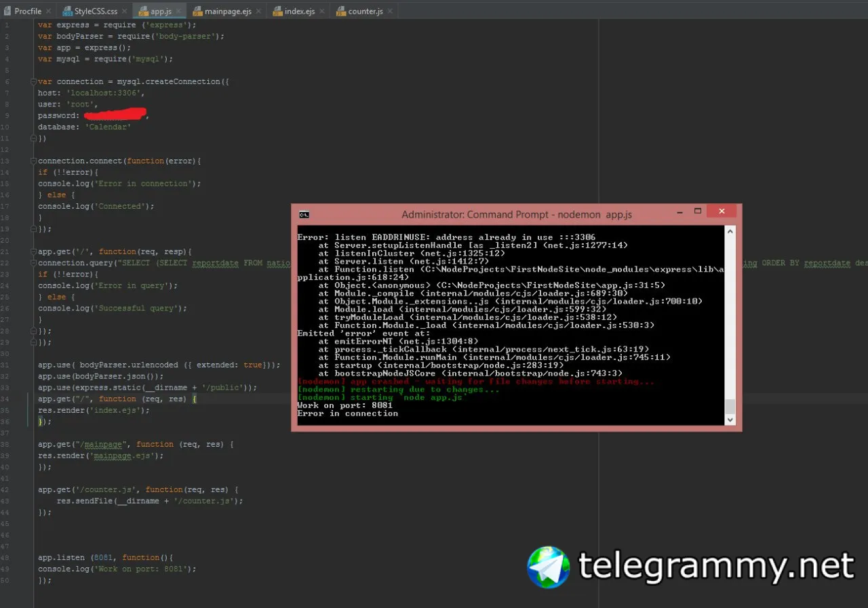Screen dimensions: 868x608
Task: Close the mainpage.ejs tab with its x
Action: click(258, 12)
